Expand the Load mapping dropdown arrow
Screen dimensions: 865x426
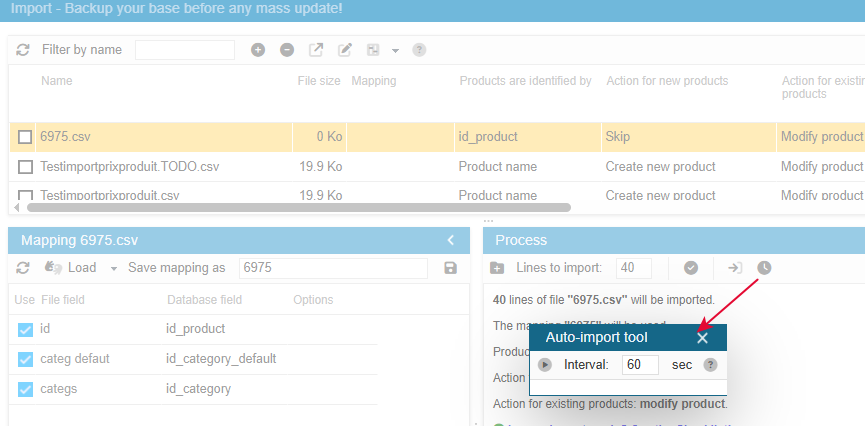click(114, 269)
